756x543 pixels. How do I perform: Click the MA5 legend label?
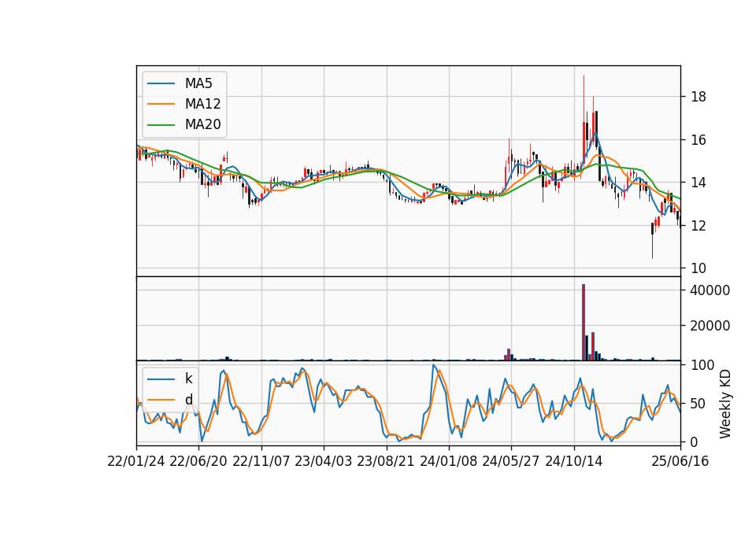(x=198, y=83)
